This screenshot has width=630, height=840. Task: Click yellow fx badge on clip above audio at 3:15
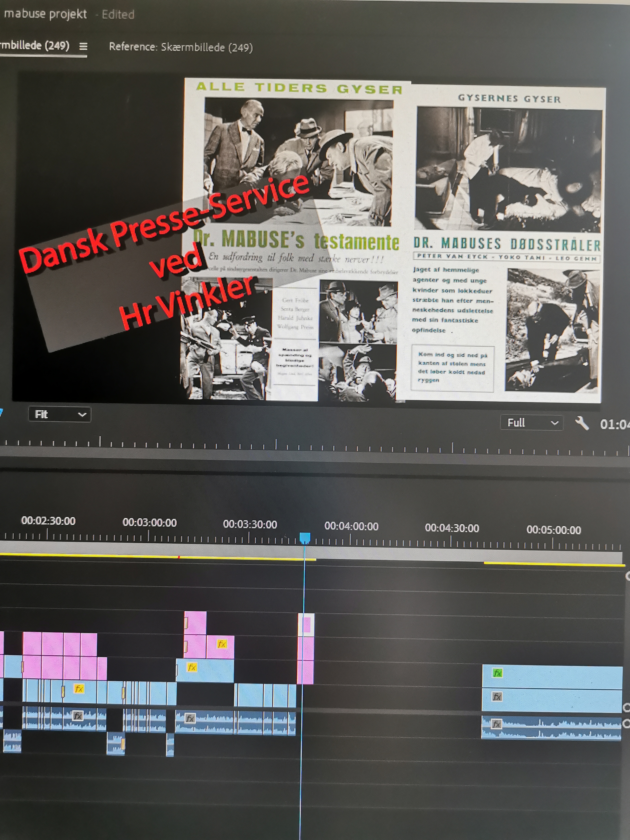[192, 667]
